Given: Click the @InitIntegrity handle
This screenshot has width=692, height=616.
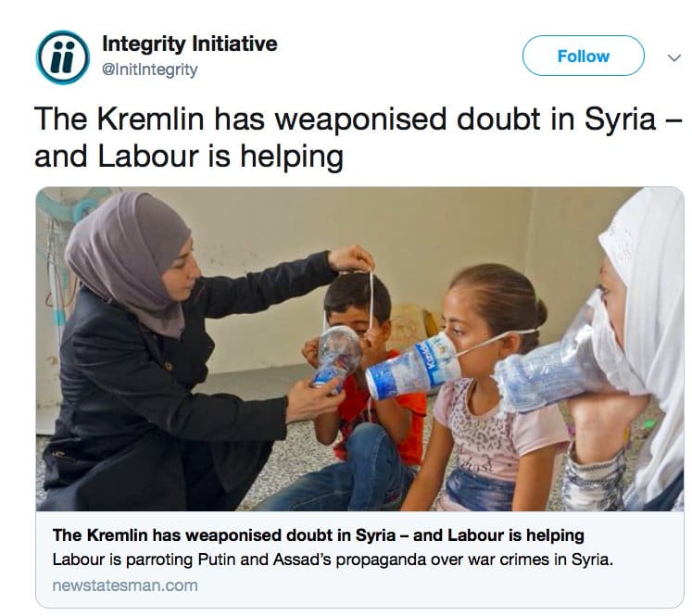Looking at the screenshot, I should (x=150, y=69).
